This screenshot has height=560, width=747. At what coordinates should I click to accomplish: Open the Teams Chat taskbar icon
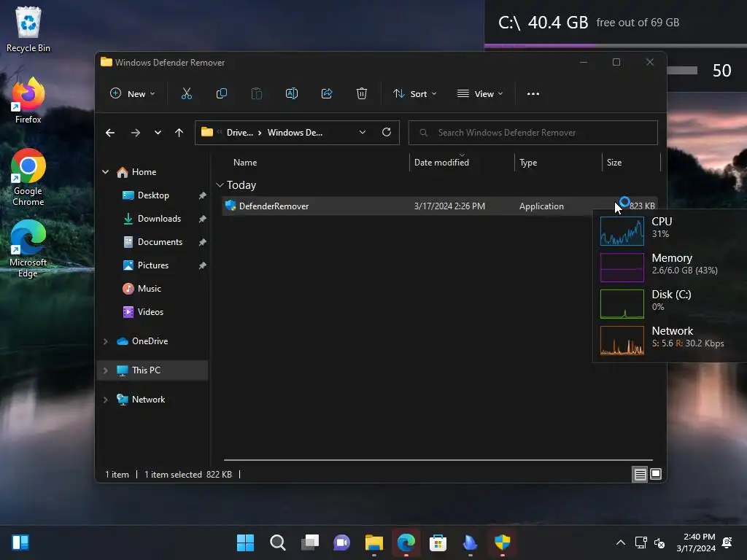point(341,542)
